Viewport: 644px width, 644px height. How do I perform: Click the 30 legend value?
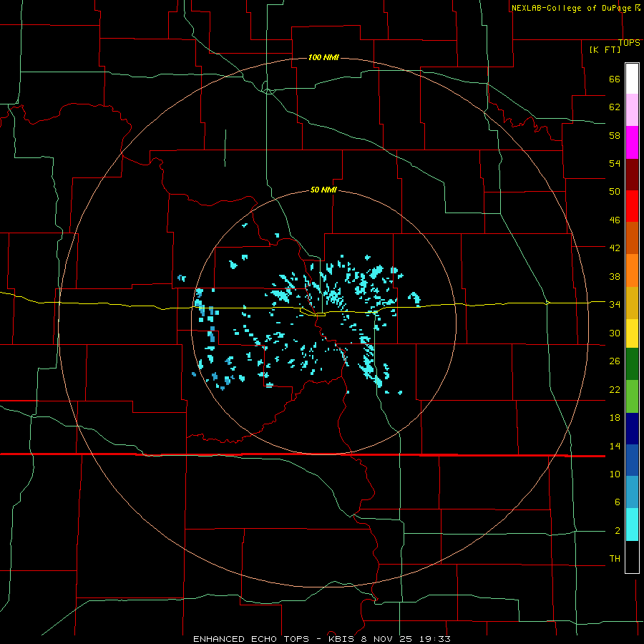click(615, 333)
